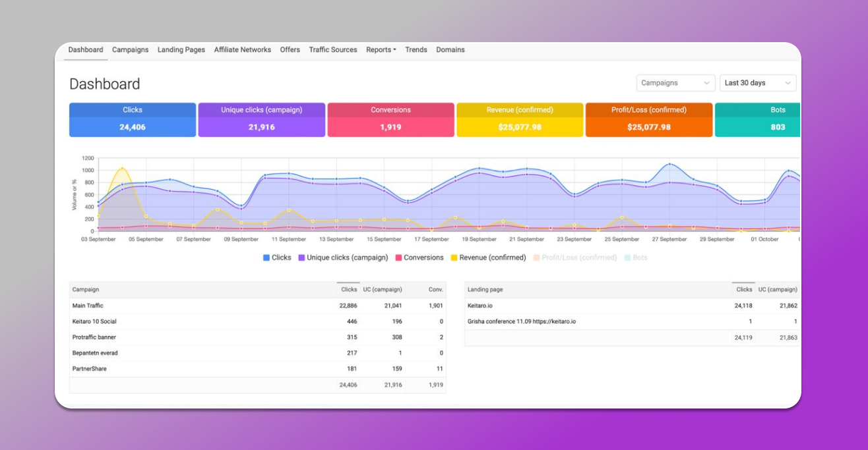This screenshot has height=450, width=868.
Task: Click the pink Conversions stat card
Action: [390, 120]
